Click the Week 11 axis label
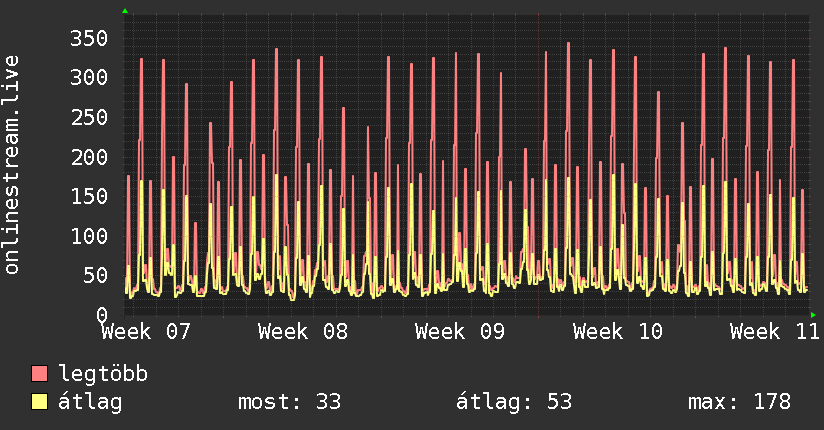This screenshot has height=430, width=824. [775, 332]
